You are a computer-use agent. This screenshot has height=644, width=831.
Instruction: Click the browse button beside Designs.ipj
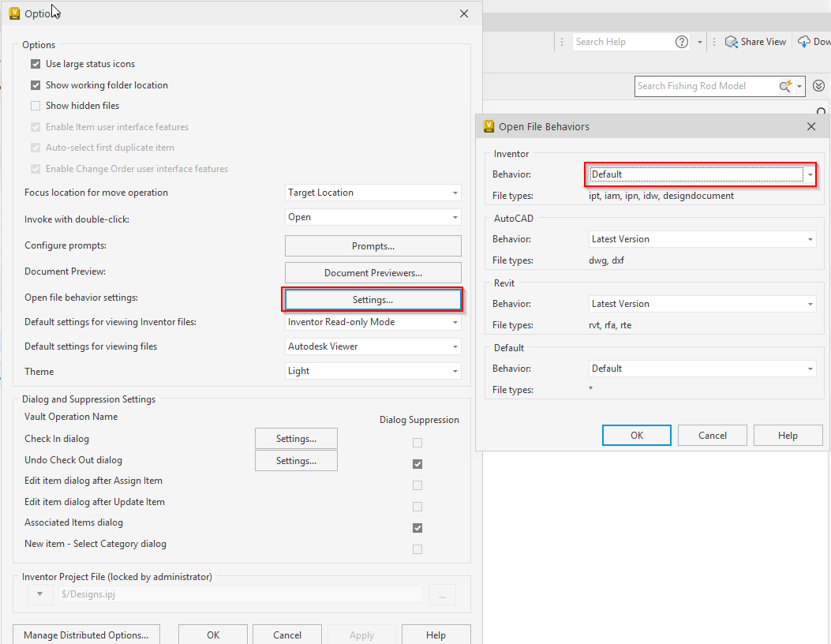(x=442, y=594)
